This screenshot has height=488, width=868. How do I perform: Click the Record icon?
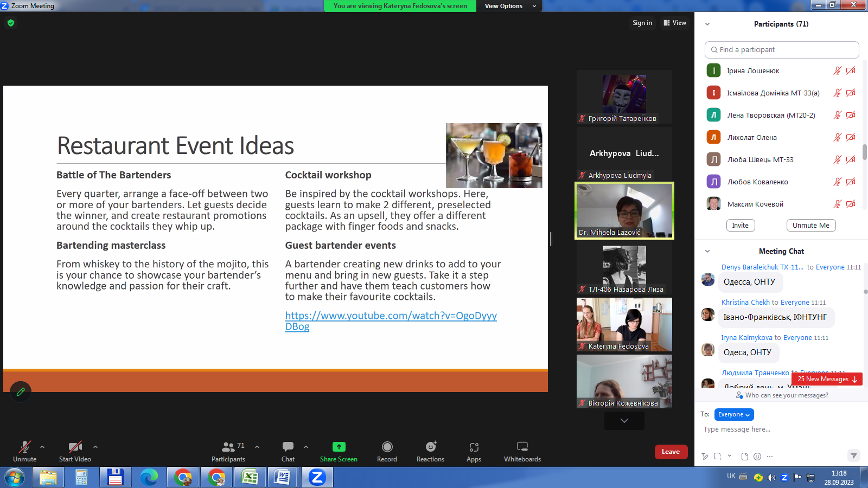pyautogui.click(x=387, y=447)
